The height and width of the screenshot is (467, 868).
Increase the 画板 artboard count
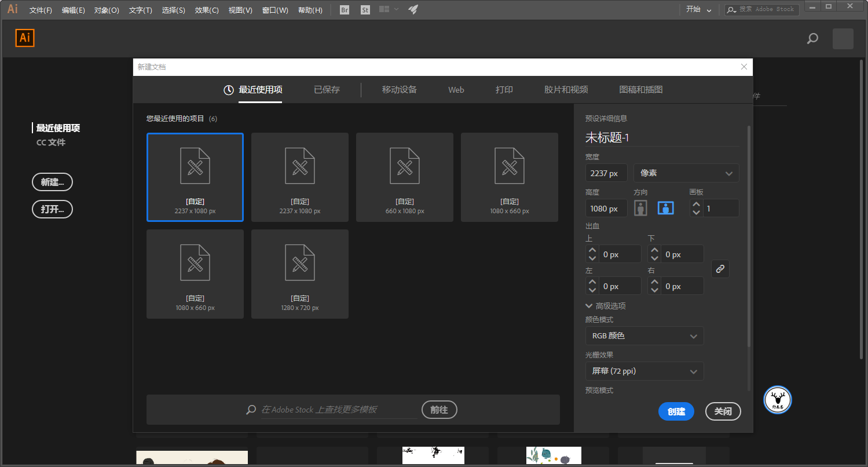696,204
